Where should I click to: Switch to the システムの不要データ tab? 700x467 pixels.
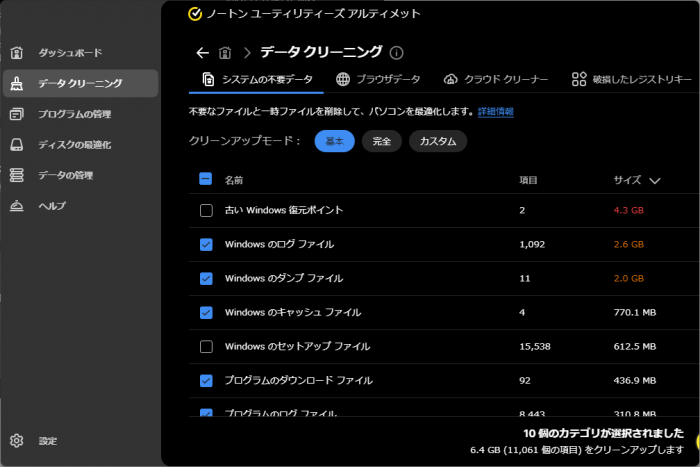point(257,79)
